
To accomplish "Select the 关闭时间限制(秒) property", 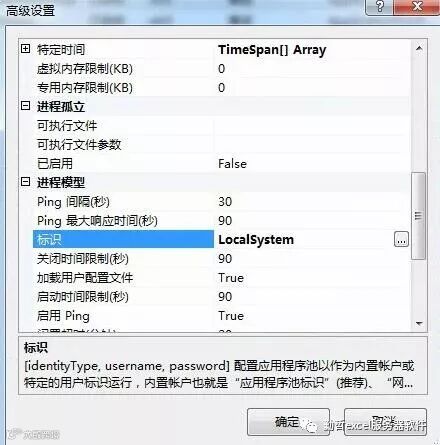I will 83,259.
